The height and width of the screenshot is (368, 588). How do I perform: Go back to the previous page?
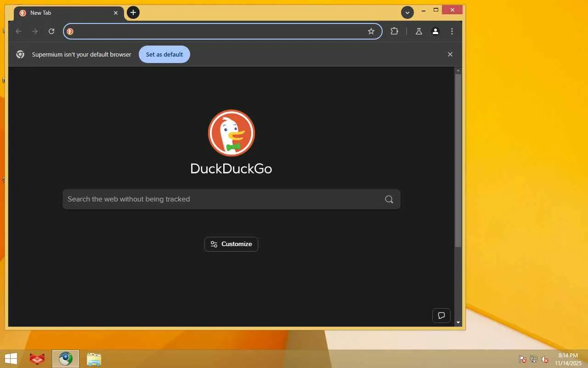point(18,31)
